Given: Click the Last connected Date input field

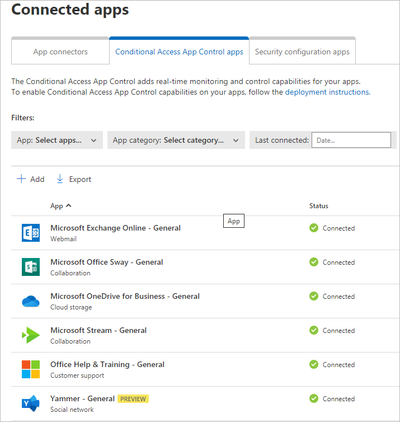Looking at the screenshot, I should pos(351,140).
